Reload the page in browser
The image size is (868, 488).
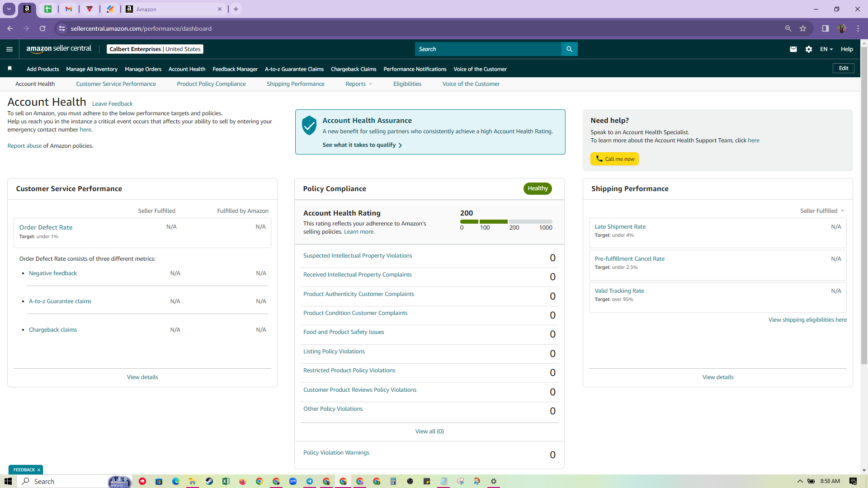pyautogui.click(x=42, y=28)
